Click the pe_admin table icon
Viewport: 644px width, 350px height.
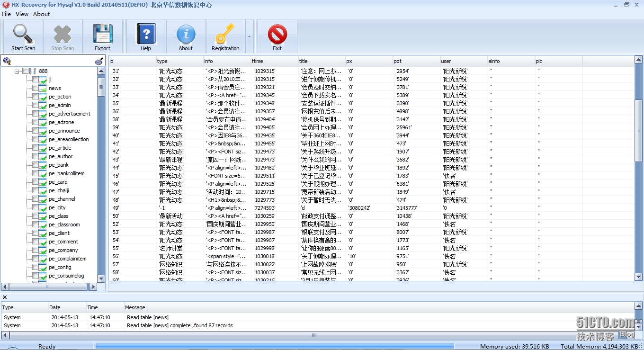tap(43, 105)
